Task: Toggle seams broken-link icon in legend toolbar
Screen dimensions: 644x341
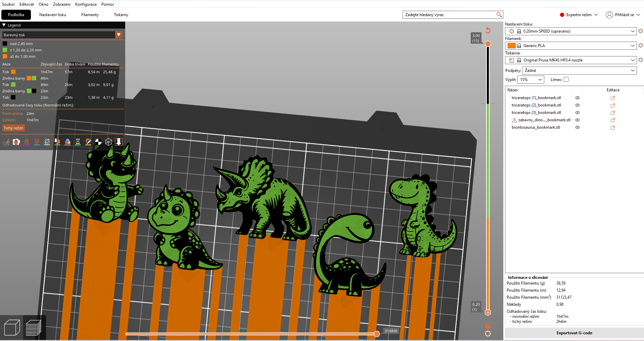Action: pyautogui.click(x=47, y=142)
